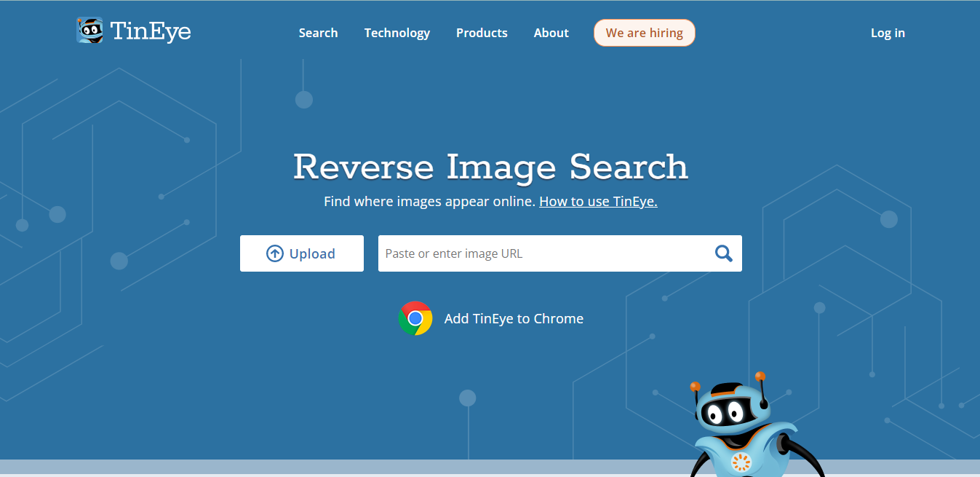Click the Add TinEye to Chrome link
Viewport: 980px width, 477px height.
coord(514,318)
